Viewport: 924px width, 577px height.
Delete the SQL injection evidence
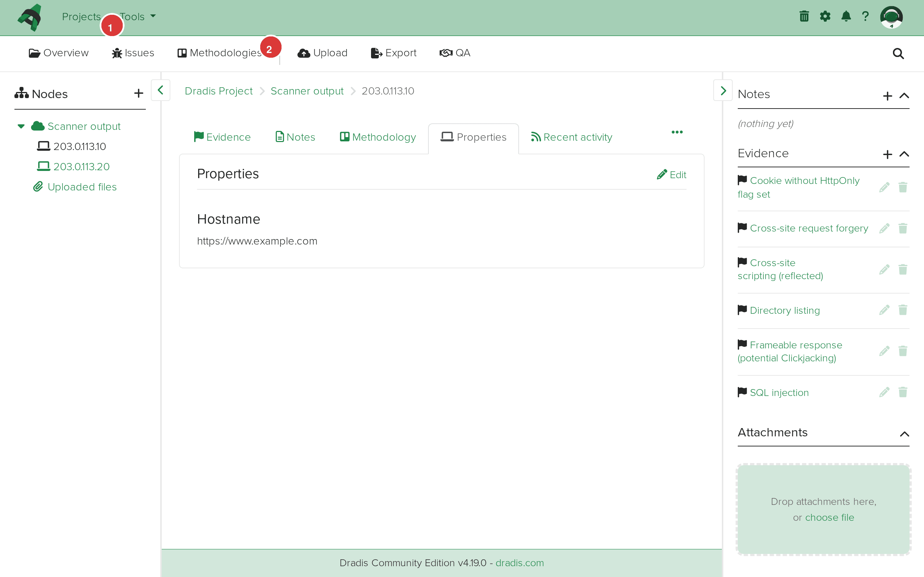point(903,392)
